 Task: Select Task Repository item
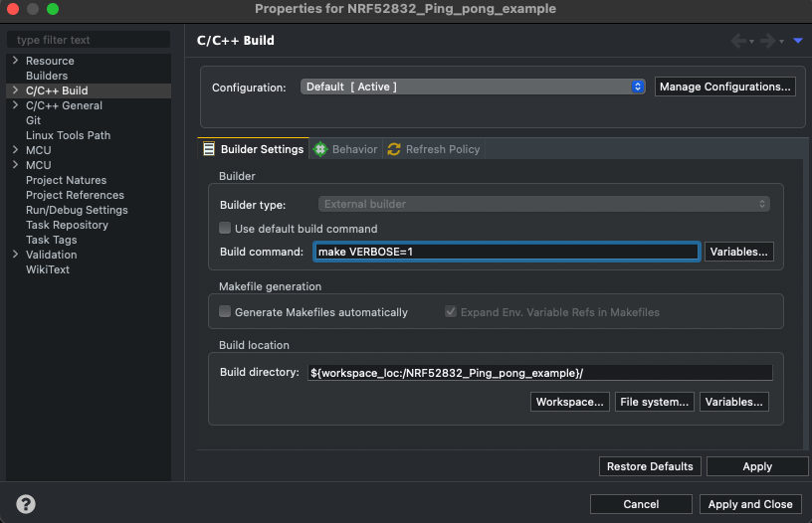67,225
